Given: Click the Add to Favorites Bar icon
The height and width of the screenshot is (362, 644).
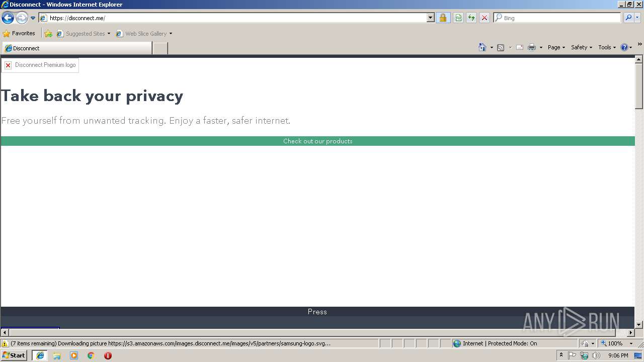Looking at the screenshot, I should (x=48, y=34).
